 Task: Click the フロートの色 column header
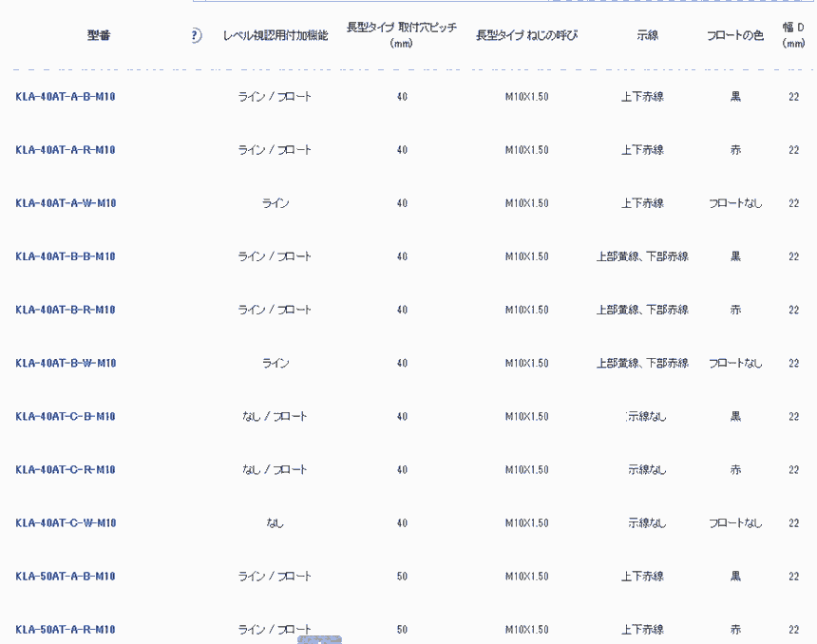[734, 36]
